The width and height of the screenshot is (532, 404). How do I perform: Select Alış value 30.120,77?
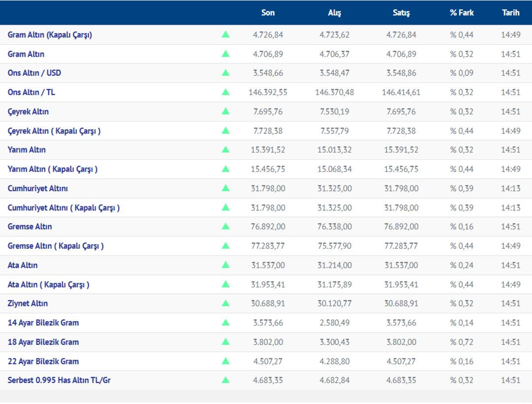(x=334, y=303)
